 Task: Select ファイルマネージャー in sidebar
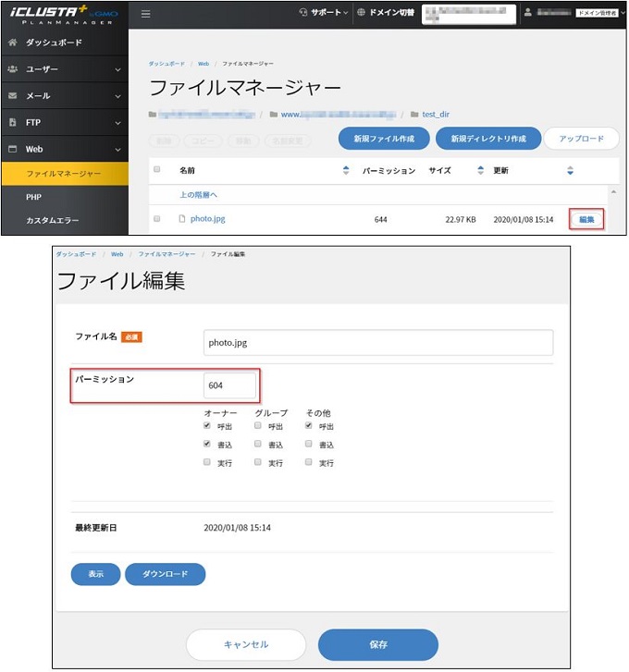(x=65, y=174)
